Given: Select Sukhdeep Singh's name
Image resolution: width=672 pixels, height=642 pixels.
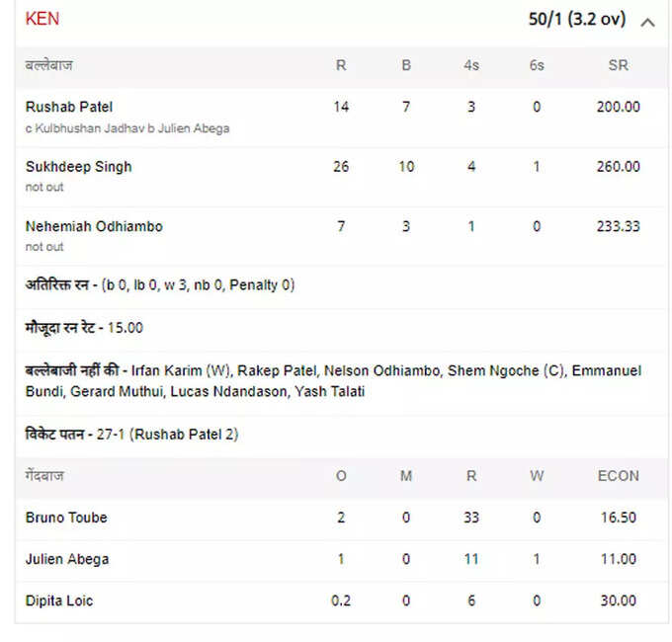Looking at the screenshot, I should pos(78,167).
